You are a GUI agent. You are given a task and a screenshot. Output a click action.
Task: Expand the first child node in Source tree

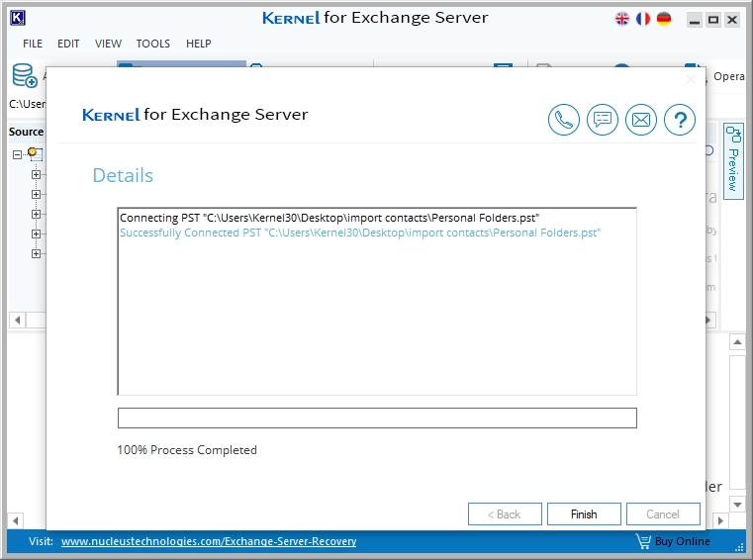pyautogui.click(x=36, y=174)
